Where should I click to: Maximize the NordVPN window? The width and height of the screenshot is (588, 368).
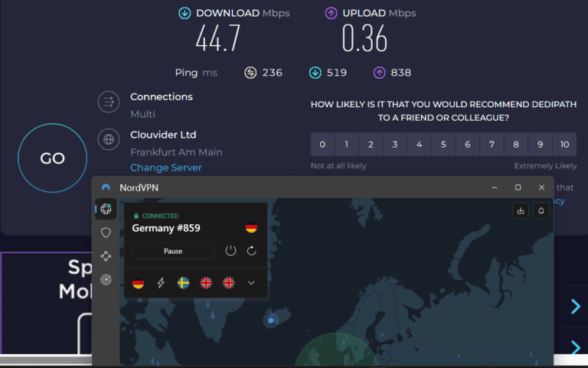(518, 187)
